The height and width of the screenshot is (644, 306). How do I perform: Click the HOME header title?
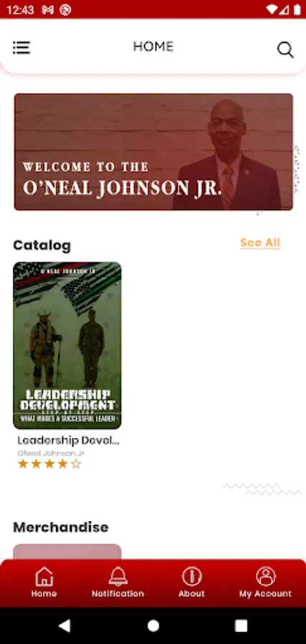153,47
